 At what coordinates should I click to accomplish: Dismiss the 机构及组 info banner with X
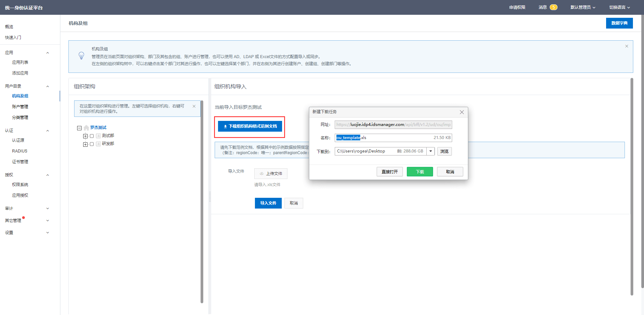[627, 46]
